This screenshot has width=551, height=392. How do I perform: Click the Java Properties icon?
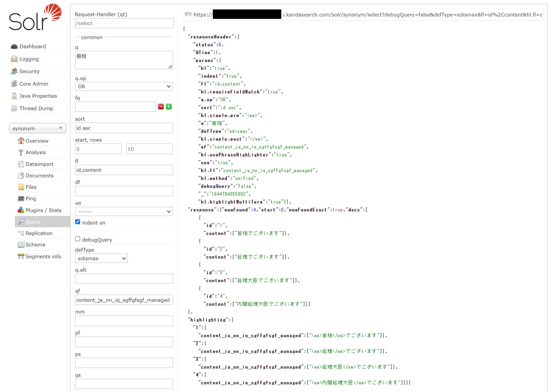(14, 96)
